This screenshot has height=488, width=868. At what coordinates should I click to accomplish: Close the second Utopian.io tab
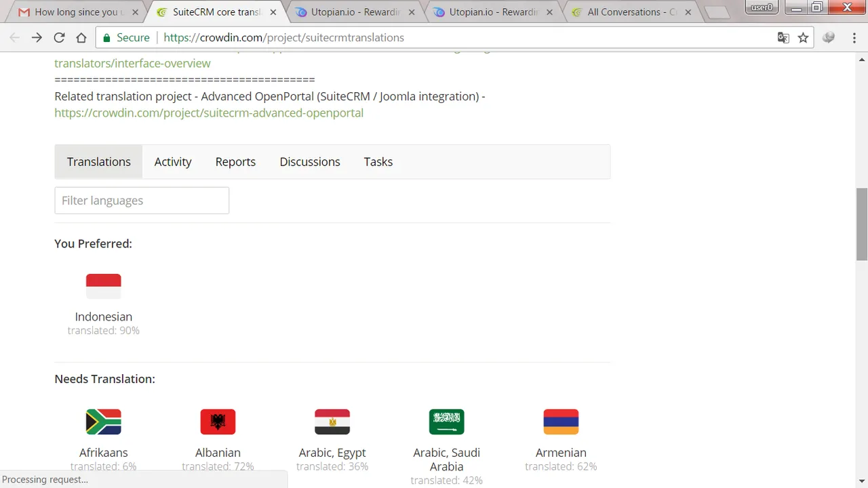click(x=549, y=12)
